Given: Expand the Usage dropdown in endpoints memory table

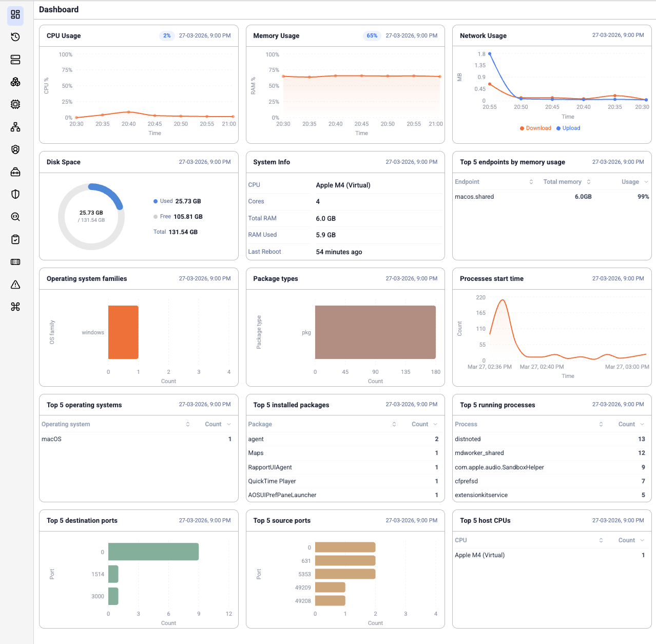Looking at the screenshot, I should [635, 181].
